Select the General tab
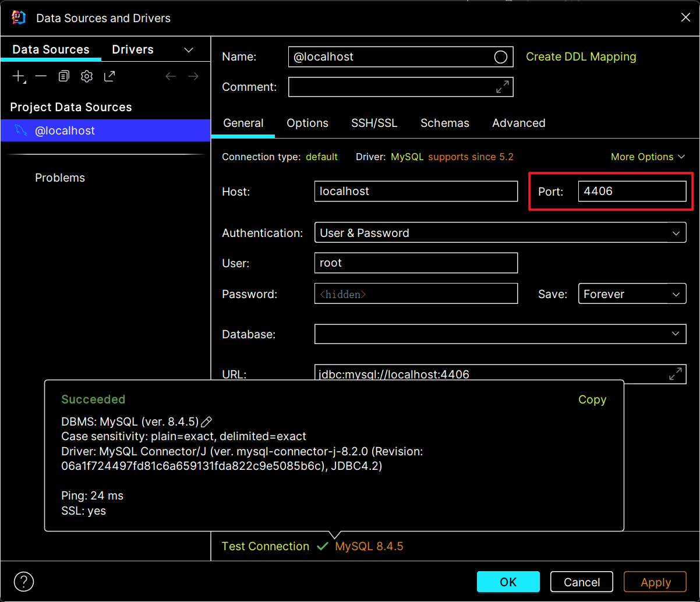This screenshot has width=700, height=602. tap(243, 123)
